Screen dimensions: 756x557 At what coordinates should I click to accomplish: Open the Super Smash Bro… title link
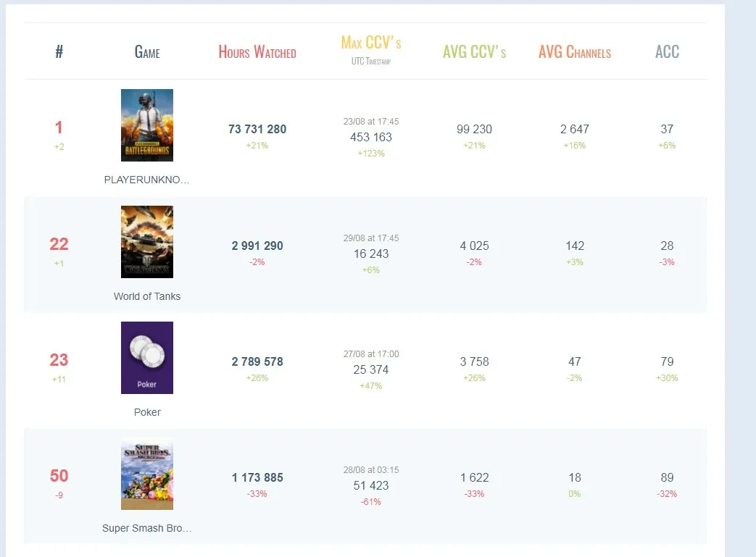pyautogui.click(x=147, y=528)
